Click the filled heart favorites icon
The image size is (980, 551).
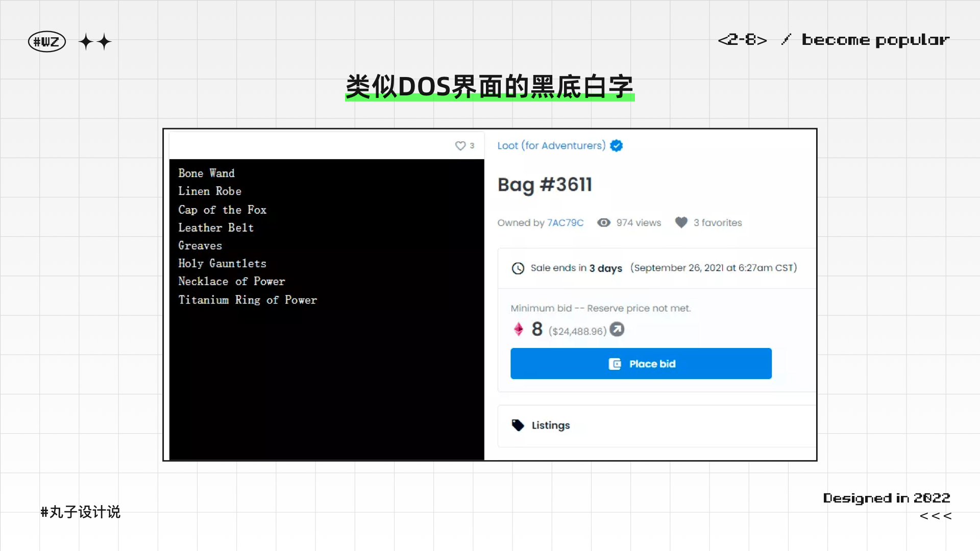tap(681, 223)
